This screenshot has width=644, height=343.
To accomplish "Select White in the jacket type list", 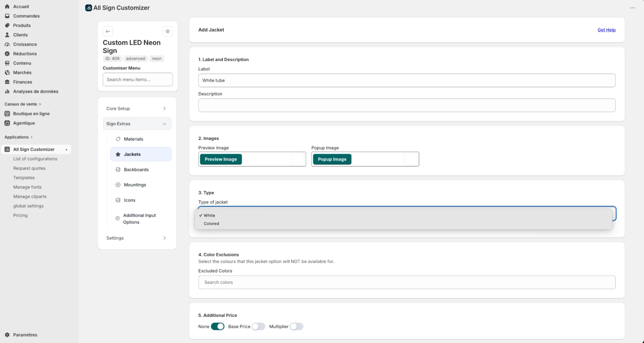I will tap(403, 215).
